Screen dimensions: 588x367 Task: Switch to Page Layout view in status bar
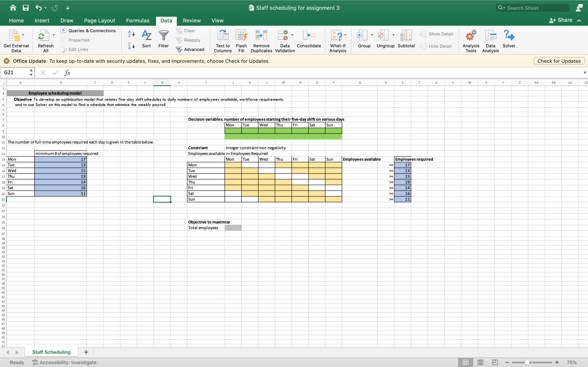click(x=480, y=362)
